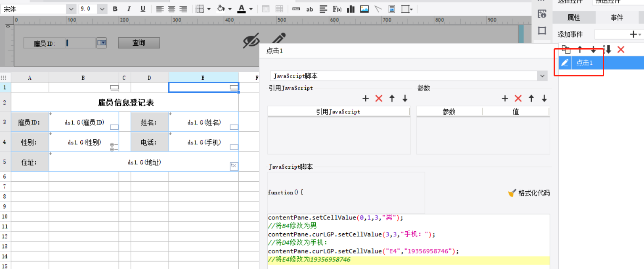Insert rich text element

point(323,9)
